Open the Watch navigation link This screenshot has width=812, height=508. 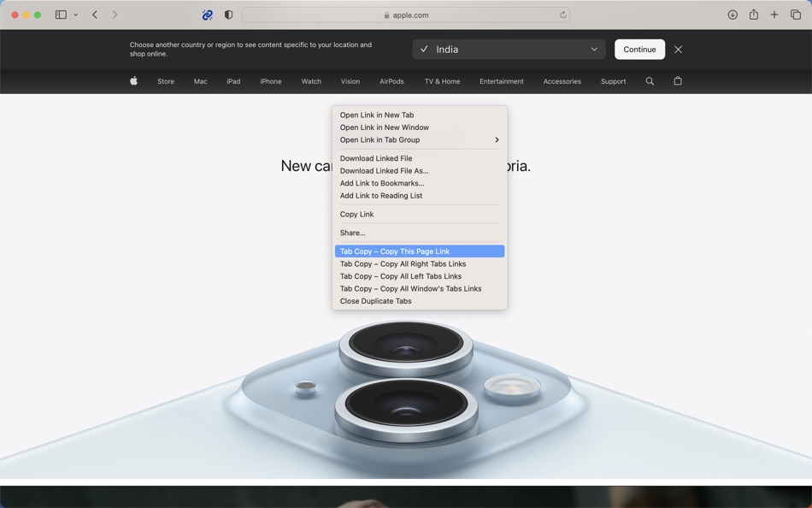[x=311, y=81]
